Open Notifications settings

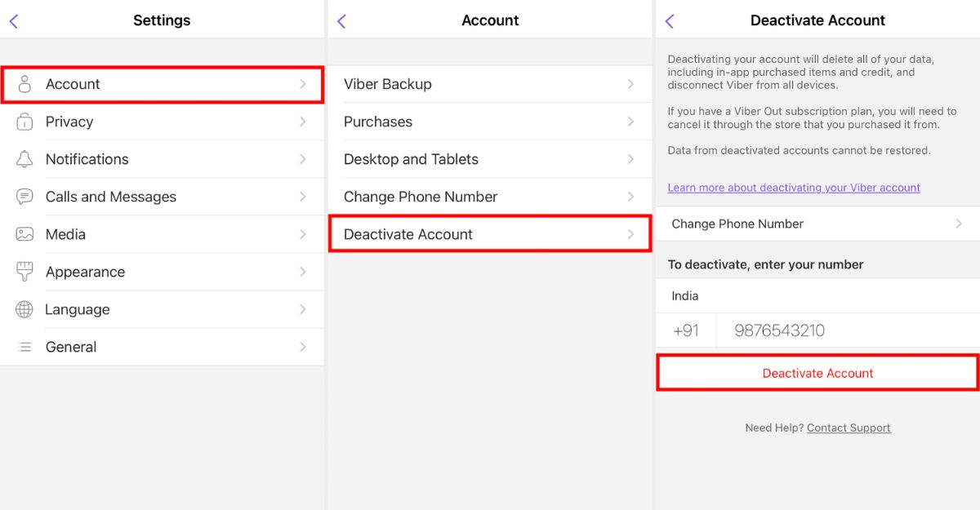(162, 159)
